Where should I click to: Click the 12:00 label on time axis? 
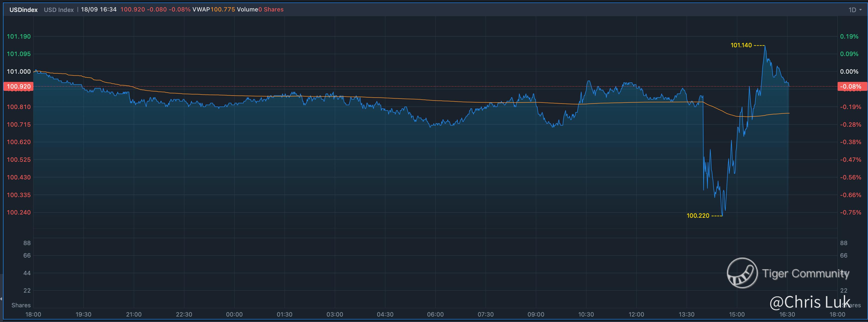pyautogui.click(x=636, y=314)
